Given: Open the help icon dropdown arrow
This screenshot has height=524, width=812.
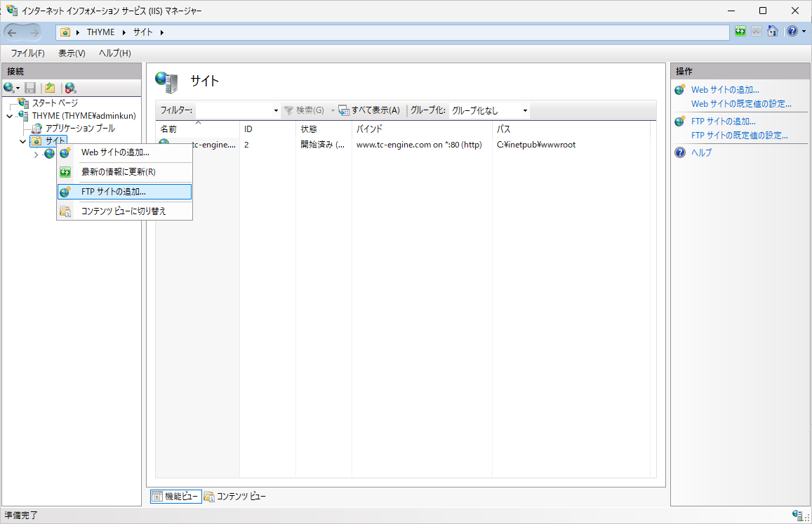Looking at the screenshot, I should coord(804,32).
